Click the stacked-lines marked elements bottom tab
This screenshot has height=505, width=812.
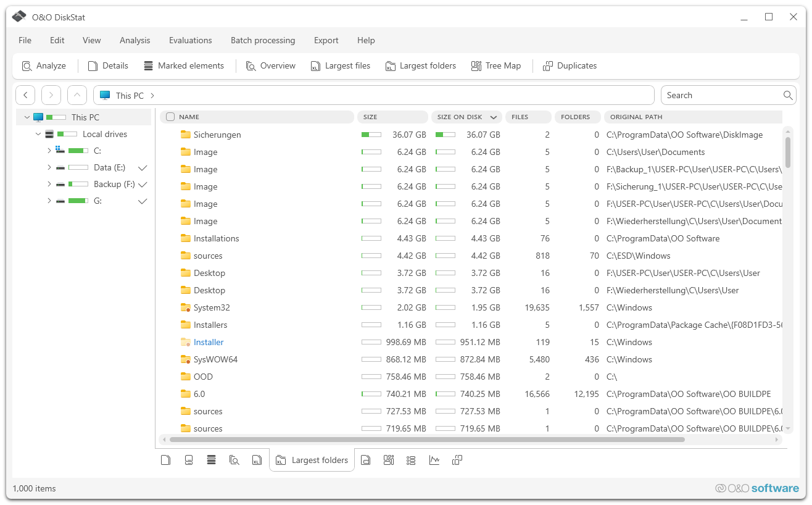[x=212, y=460]
